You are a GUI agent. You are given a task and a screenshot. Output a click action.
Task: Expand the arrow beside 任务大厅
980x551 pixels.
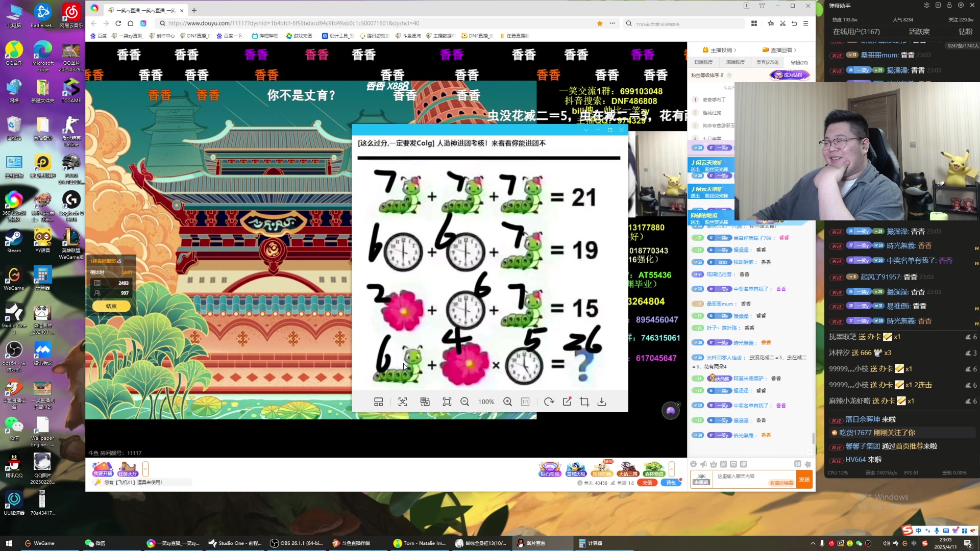click(145, 469)
